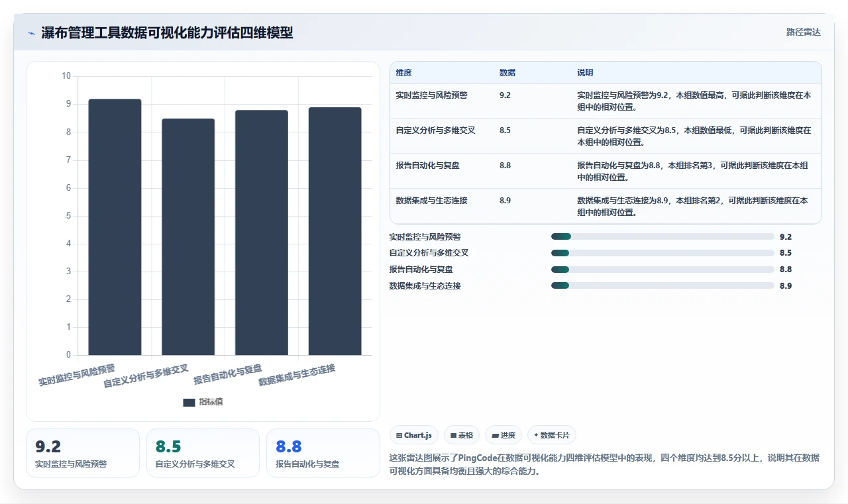The width and height of the screenshot is (848, 504).
Task: Click table cell 实时监控与风险预警
Action: pyautogui.click(x=431, y=95)
